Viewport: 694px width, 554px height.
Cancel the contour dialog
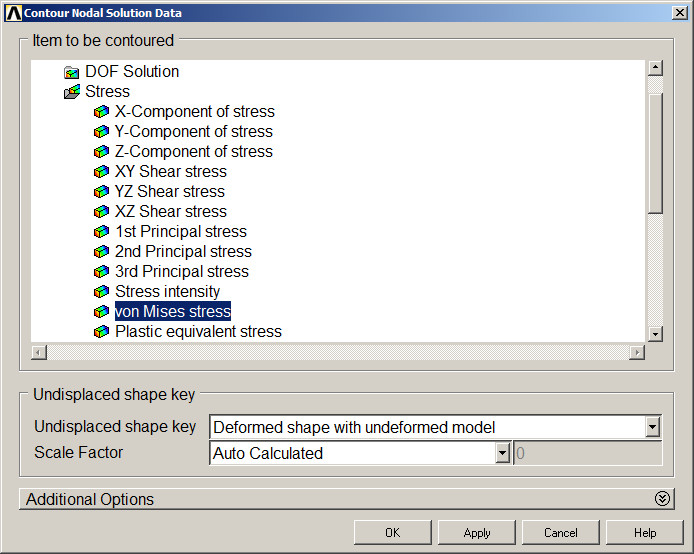click(561, 533)
